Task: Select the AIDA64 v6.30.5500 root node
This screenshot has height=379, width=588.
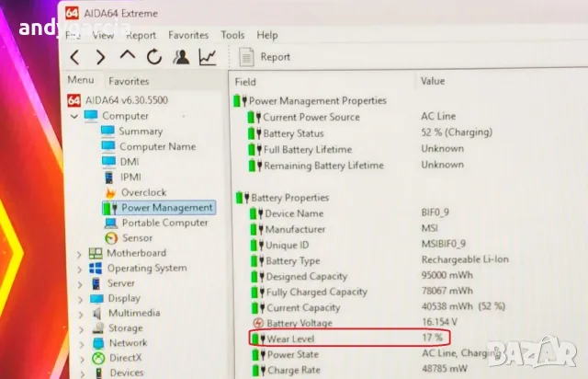Action: click(127, 100)
